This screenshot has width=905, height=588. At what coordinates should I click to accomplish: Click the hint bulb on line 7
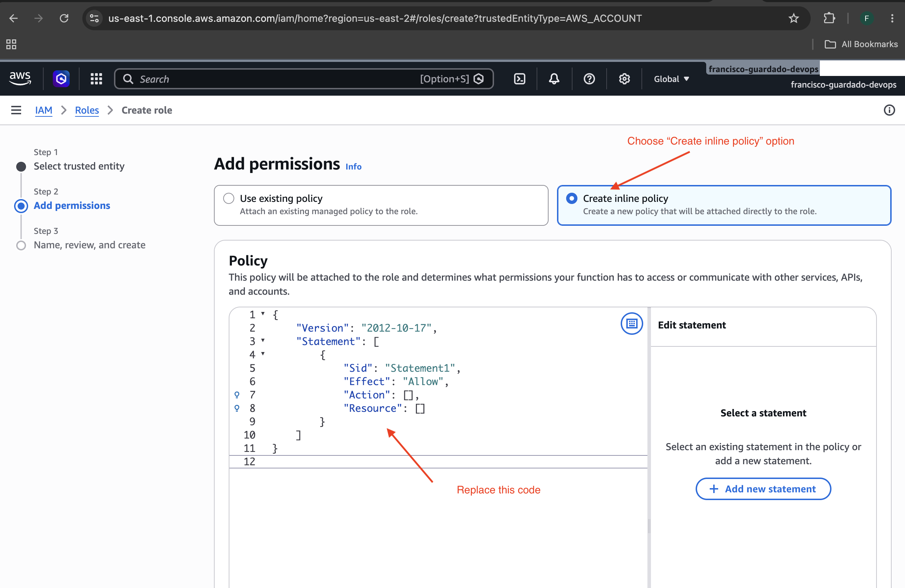tap(236, 395)
